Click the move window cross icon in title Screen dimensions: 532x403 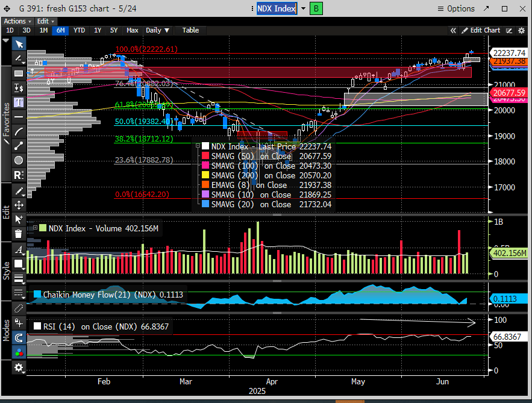pos(7,9)
